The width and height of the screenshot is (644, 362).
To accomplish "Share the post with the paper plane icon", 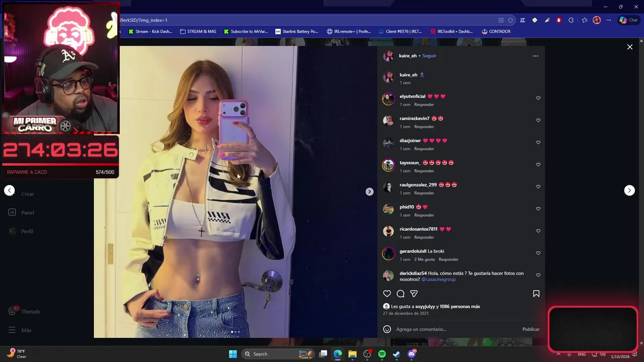I will [414, 294].
